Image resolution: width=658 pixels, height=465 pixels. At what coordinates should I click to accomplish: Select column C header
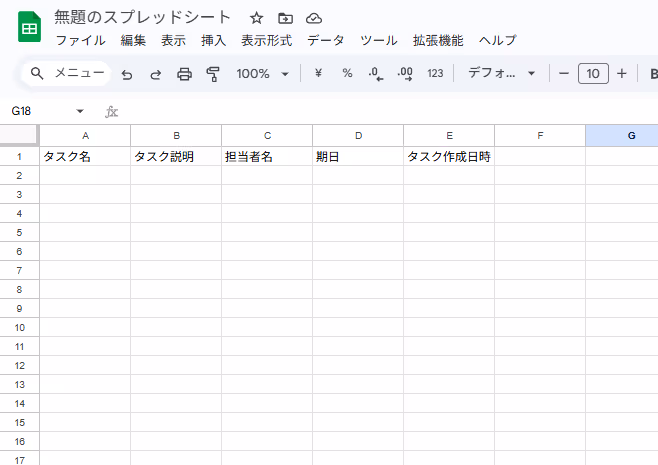267,136
